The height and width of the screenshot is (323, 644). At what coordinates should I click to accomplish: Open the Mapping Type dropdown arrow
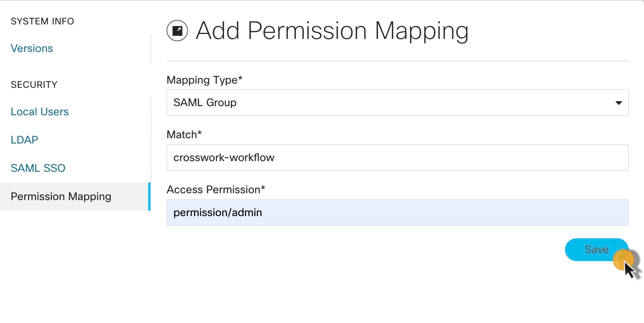[x=618, y=103]
